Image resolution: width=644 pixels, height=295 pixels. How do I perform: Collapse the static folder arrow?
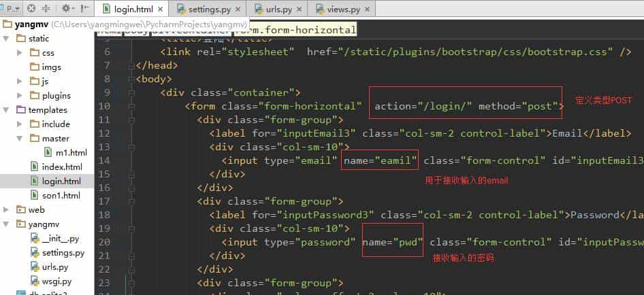(6, 39)
